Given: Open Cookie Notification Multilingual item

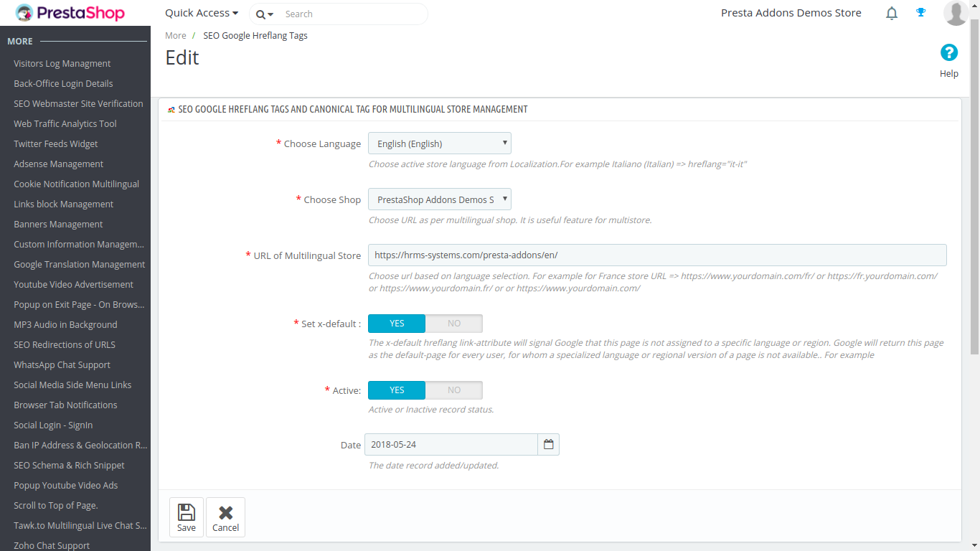Looking at the screenshot, I should [x=77, y=184].
